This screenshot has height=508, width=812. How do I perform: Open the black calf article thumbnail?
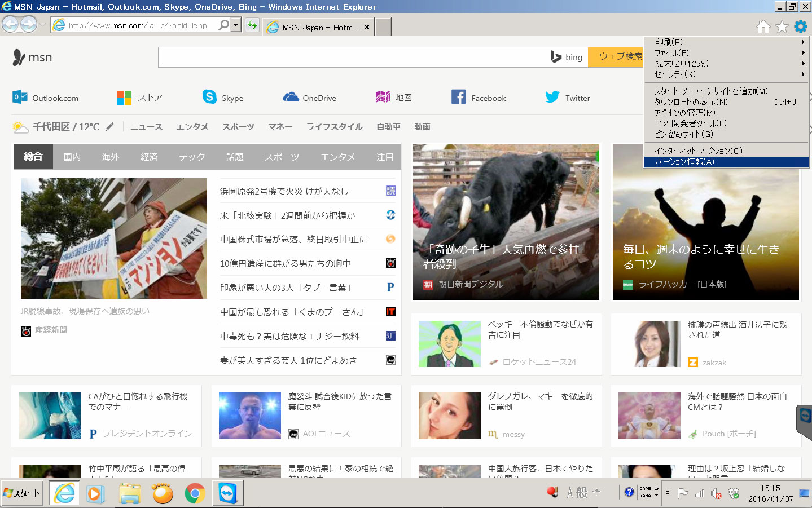[506, 222]
